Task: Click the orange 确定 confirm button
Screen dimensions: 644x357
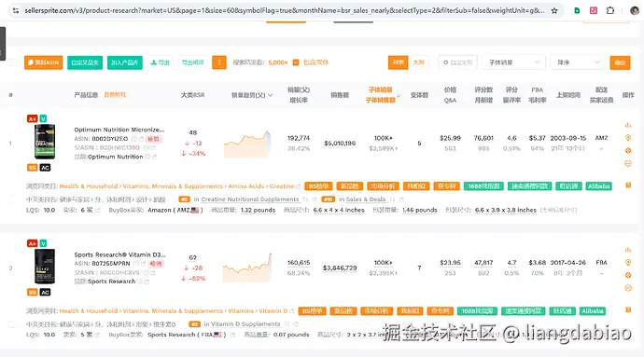Action: point(620,62)
